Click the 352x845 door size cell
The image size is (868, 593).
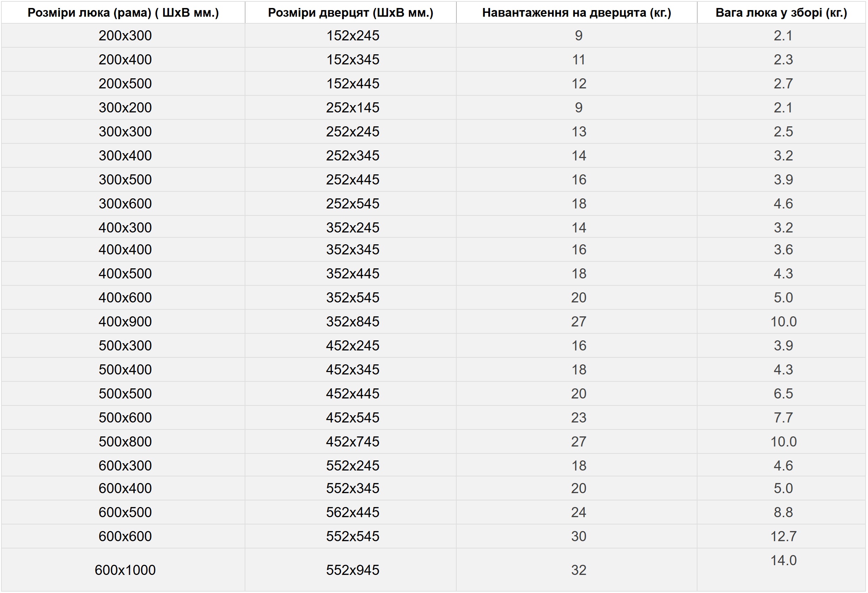click(353, 322)
